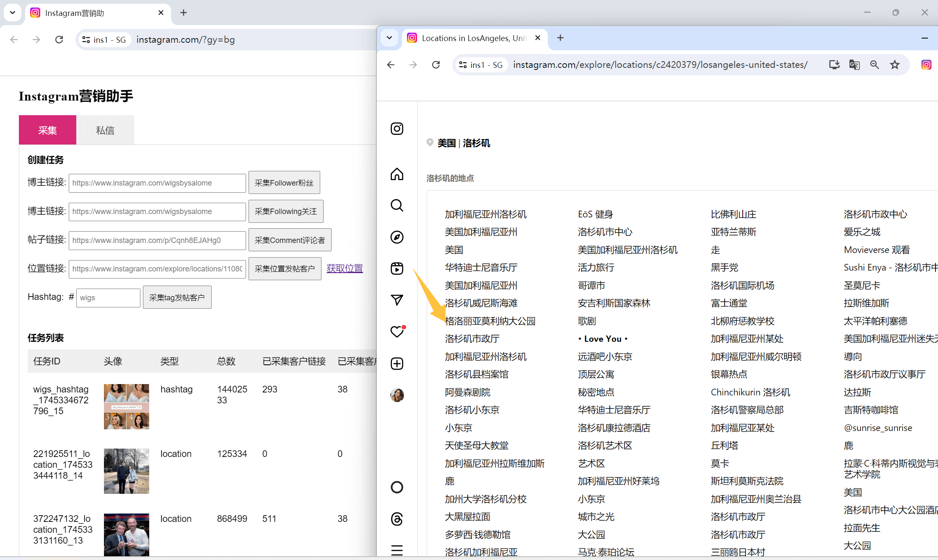Close the Locations in LosAngeles tab

pos(538,38)
